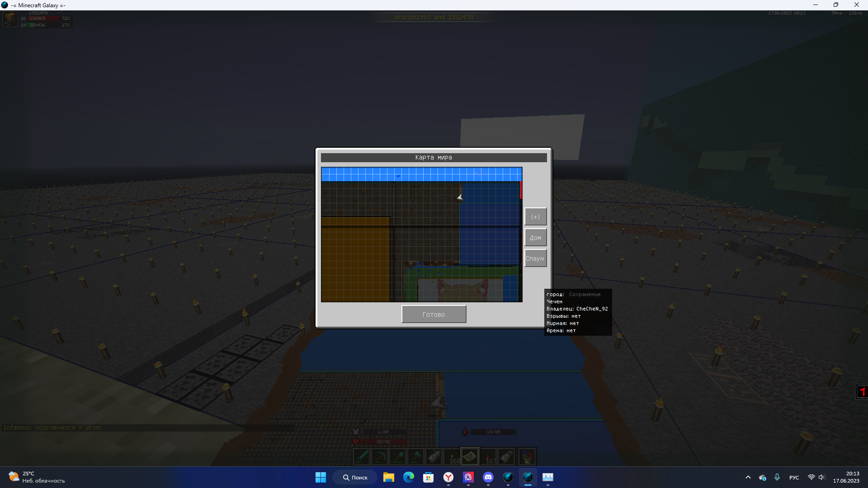Click the orange territory region on the map
This screenshot has height=488, width=868.
(355, 260)
